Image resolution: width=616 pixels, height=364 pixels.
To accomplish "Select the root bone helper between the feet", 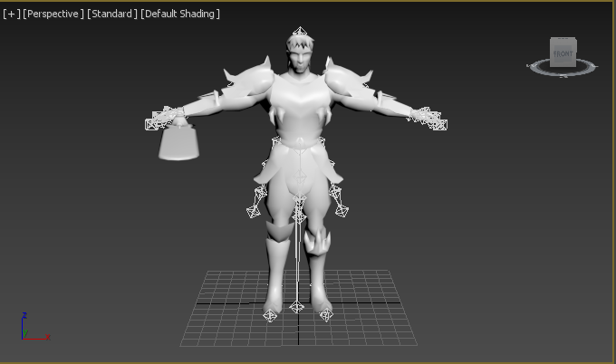I will click(x=296, y=307).
